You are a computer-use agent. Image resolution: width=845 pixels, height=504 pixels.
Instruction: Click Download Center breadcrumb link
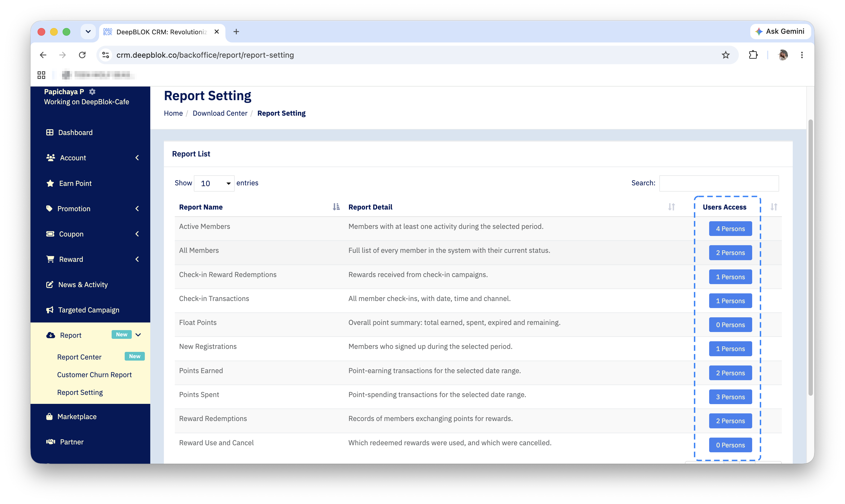(x=220, y=113)
